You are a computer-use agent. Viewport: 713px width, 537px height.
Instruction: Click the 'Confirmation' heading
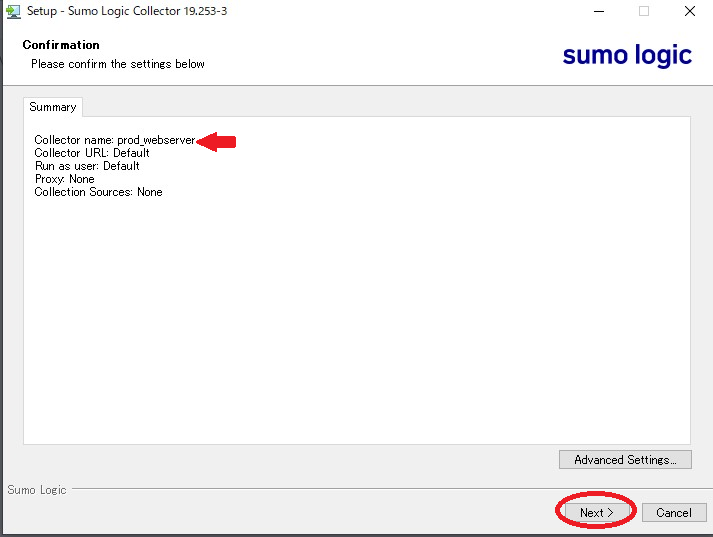click(61, 45)
